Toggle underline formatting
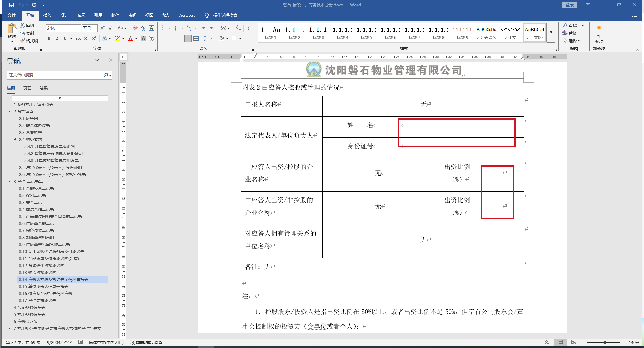Image resolution: width=644 pixels, height=348 pixels. (65, 38)
